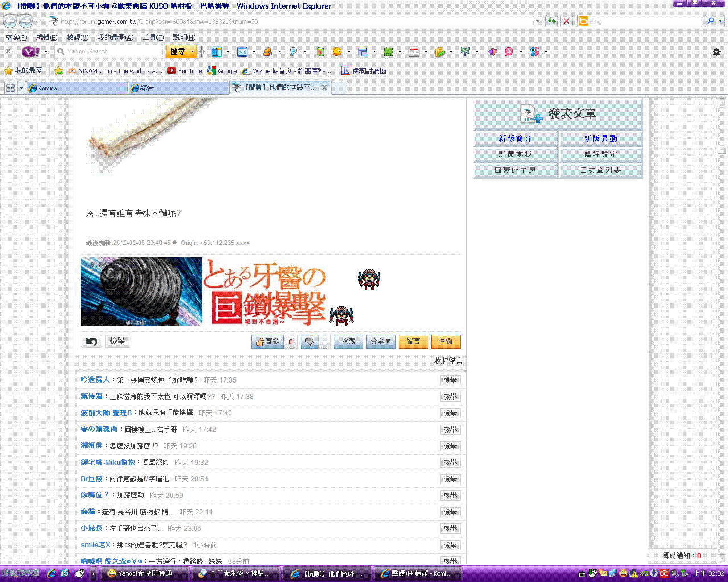Open the 伊莉討論區 favorites link
Screen dimensions: 728x582
pos(364,71)
